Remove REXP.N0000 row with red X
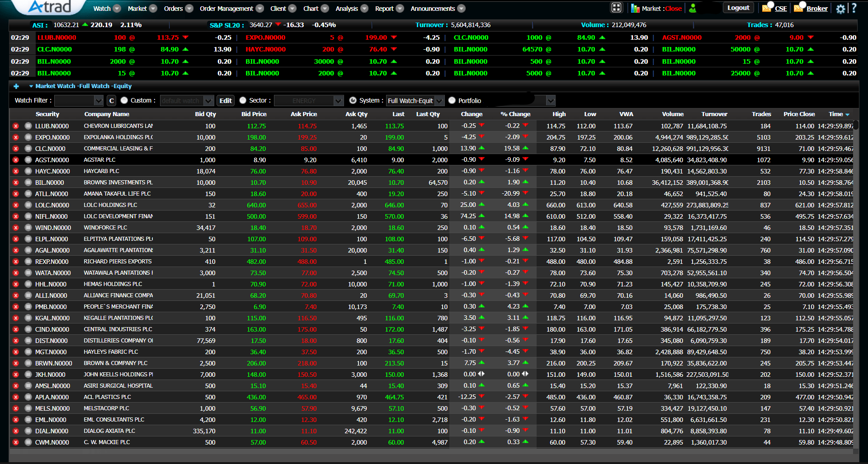868x464 pixels. (16, 262)
